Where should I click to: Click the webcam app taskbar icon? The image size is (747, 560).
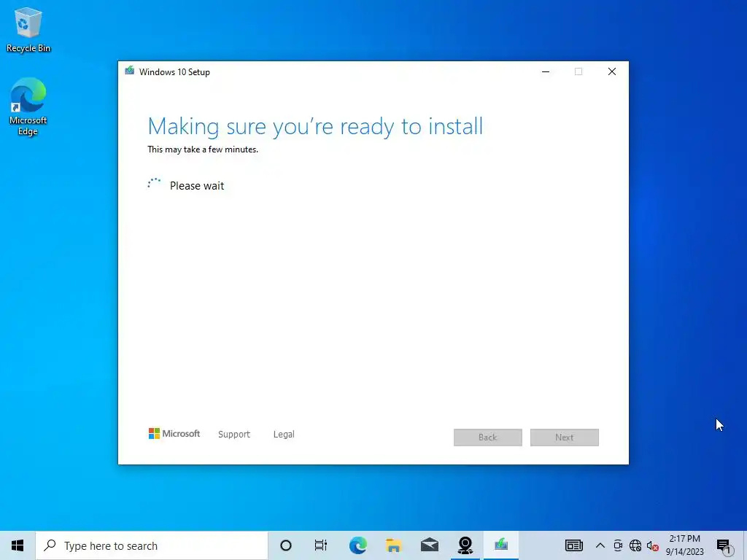465,545
